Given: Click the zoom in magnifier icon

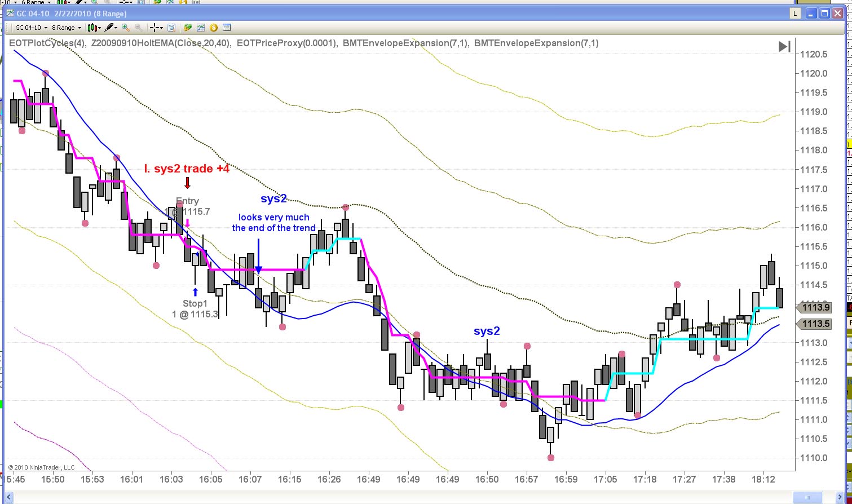Looking at the screenshot, I should pos(125,27).
